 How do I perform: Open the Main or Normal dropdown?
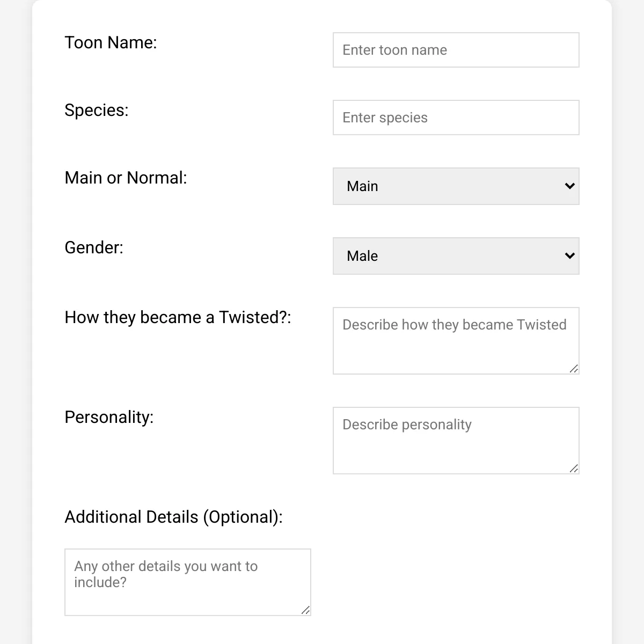tap(456, 186)
